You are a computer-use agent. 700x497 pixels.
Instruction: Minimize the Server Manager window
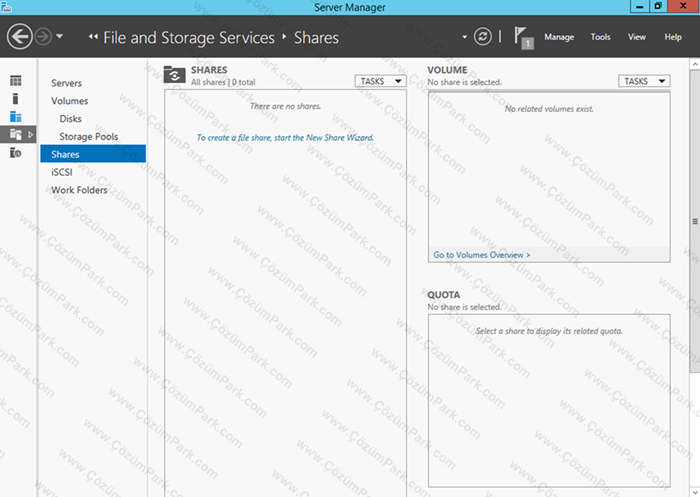640,6
